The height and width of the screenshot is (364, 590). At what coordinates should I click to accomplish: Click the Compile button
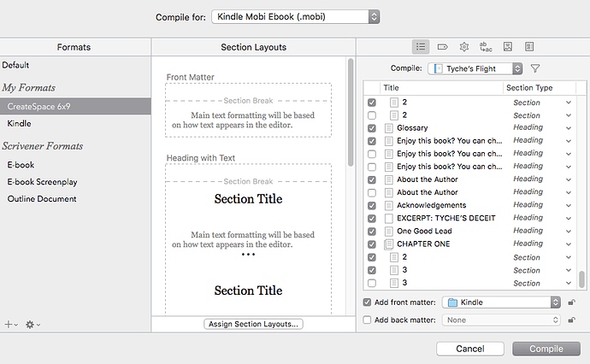[x=546, y=349]
